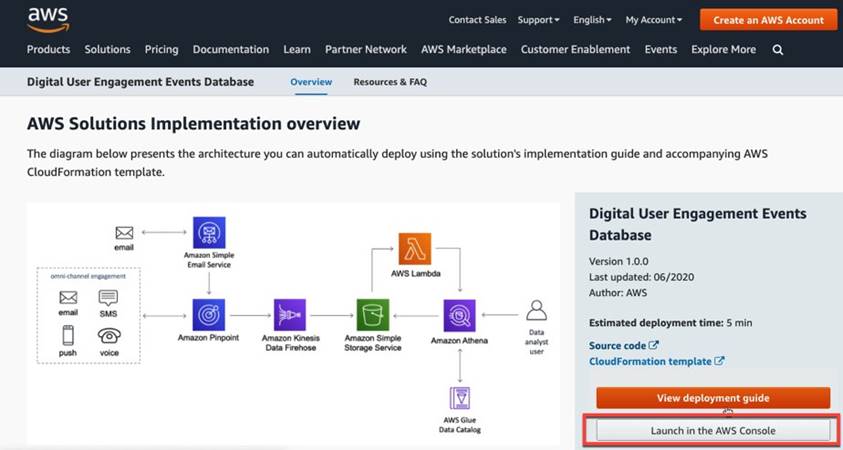Click the Amazon Pinpoint diagram icon
This screenshot has height=450, width=843.
pyautogui.click(x=209, y=315)
